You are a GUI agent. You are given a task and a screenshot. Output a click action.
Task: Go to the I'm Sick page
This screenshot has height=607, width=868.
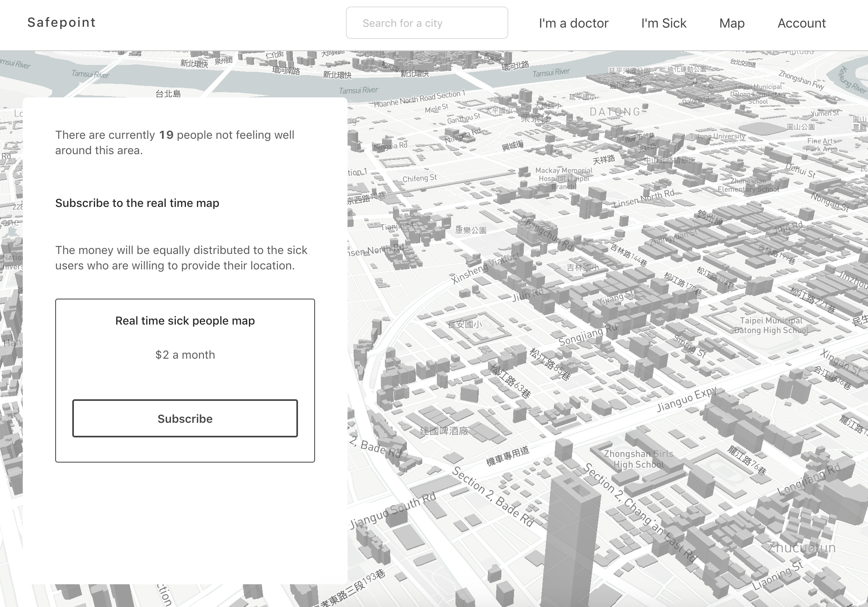tap(663, 23)
